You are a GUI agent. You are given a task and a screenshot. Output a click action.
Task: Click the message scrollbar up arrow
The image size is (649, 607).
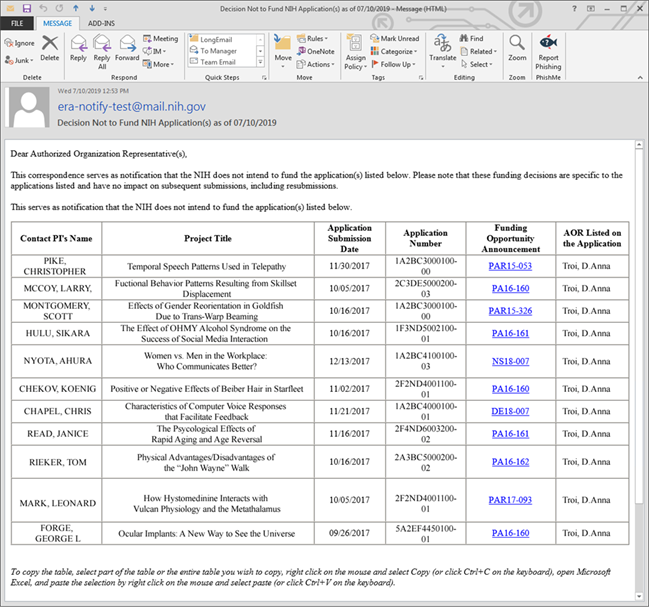click(639, 145)
